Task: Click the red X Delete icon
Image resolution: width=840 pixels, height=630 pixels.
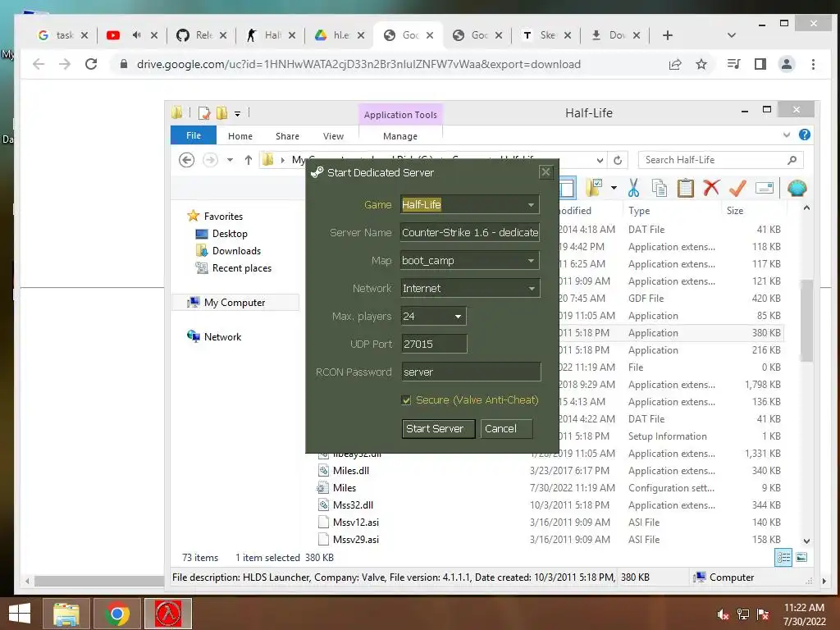Action: 711,188
